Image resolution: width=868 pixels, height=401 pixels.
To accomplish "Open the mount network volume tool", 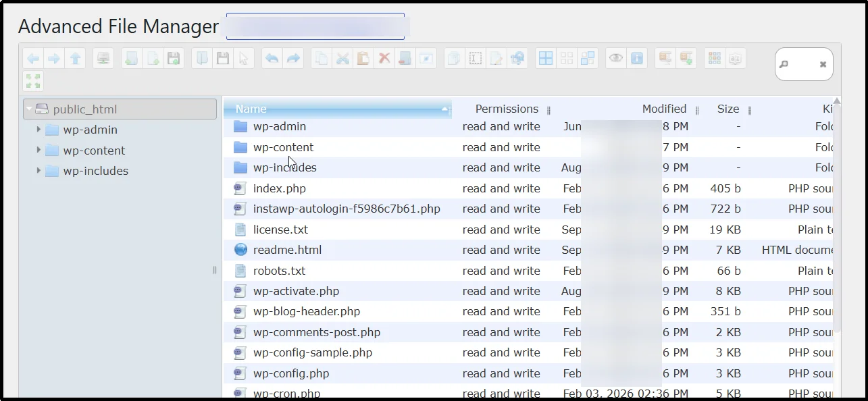I will click(103, 59).
